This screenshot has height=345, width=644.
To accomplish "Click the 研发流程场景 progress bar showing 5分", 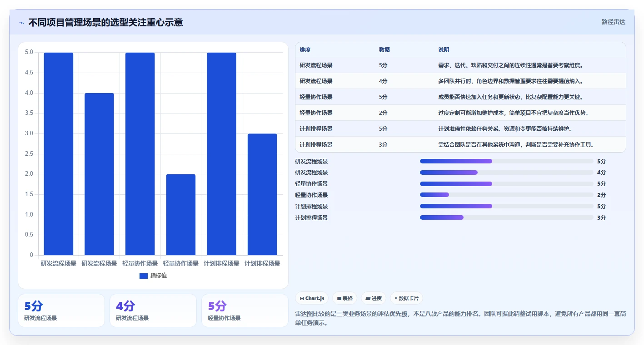I will [x=506, y=161].
